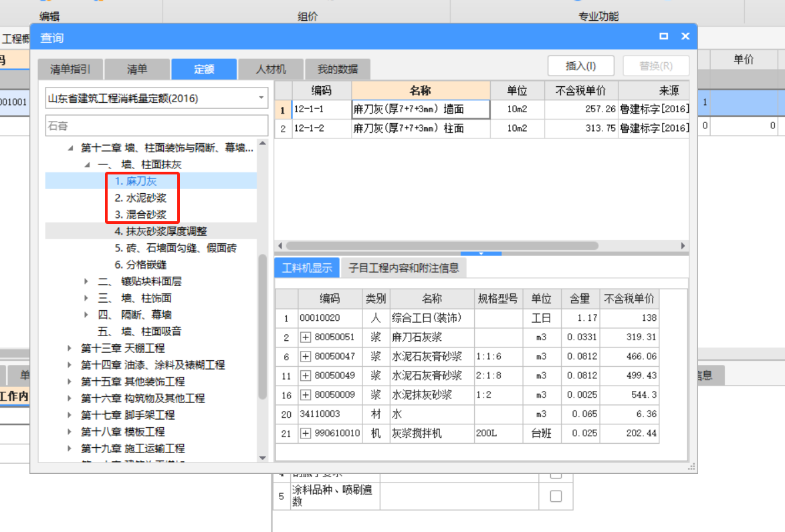Image resolution: width=785 pixels, height=532 pixels.
Task: Expand material row 80050049 plus icon
Action: pos(306,376)
